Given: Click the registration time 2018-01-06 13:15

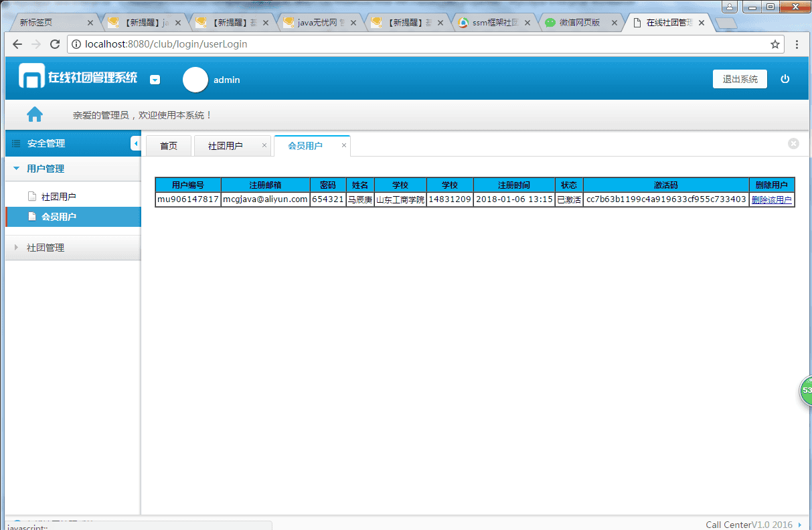Looking at the screenshot, I should 514,199.
